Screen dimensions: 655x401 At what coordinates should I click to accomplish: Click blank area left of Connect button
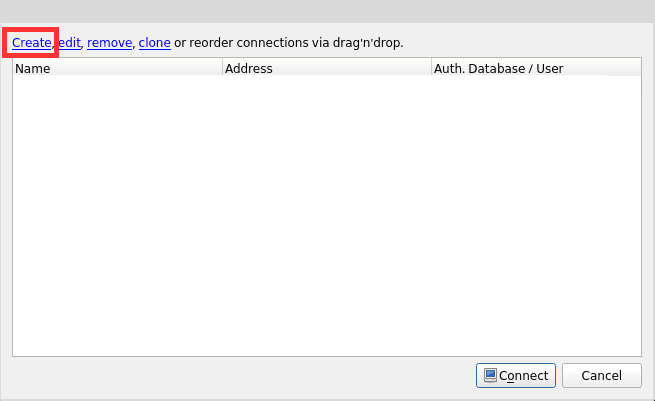click(x=240, y=376)
